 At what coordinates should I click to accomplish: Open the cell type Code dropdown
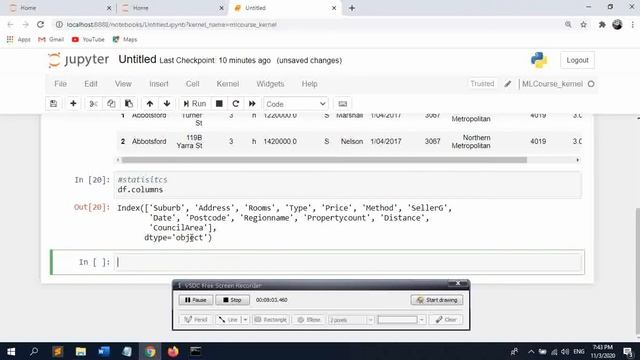[296, 104]
